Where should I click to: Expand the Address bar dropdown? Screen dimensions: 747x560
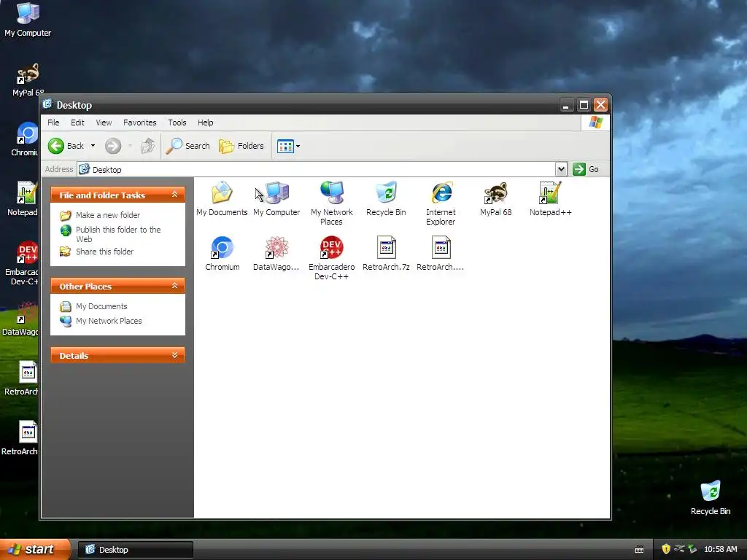(x=561, y=169)
